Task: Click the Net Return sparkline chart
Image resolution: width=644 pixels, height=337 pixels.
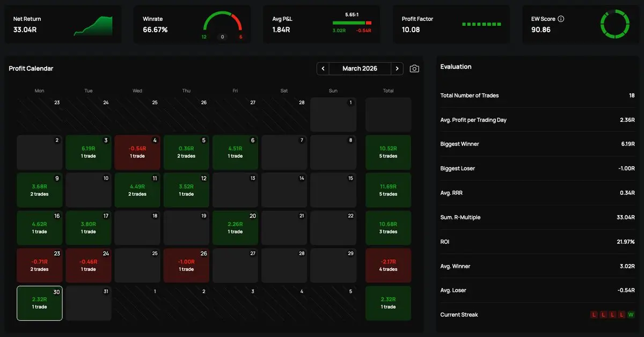Action: (x=93, y=26)
